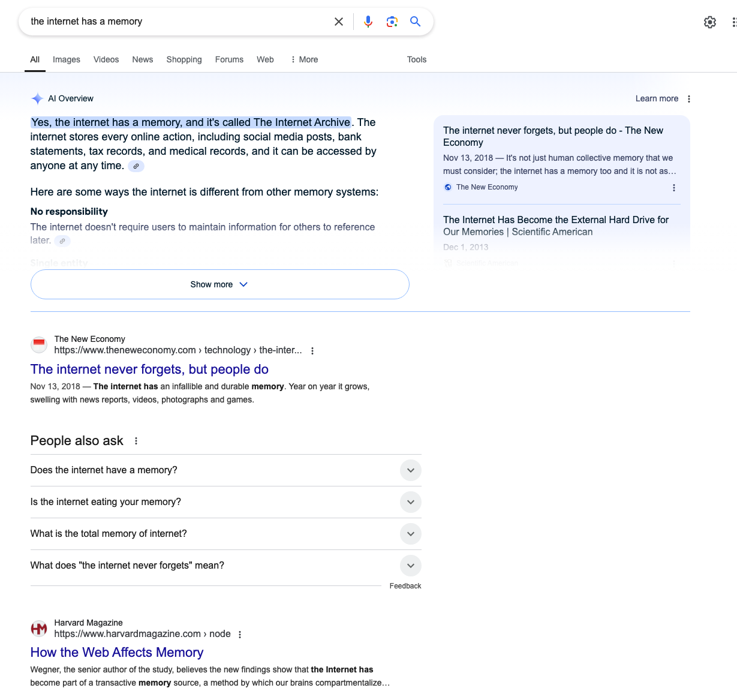This screenshot has width=737, height=700.
Task: Open Google Lens image search icon
Action: point(392,22)
